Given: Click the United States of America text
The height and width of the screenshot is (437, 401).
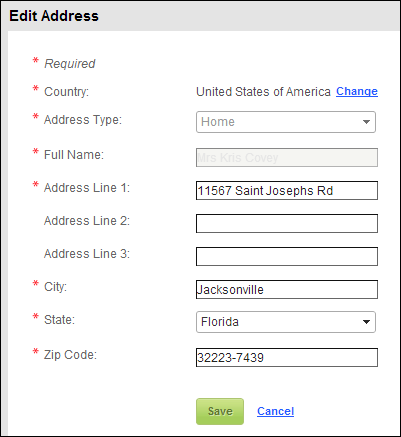Looking at the screenshot, I should (263, 92).
